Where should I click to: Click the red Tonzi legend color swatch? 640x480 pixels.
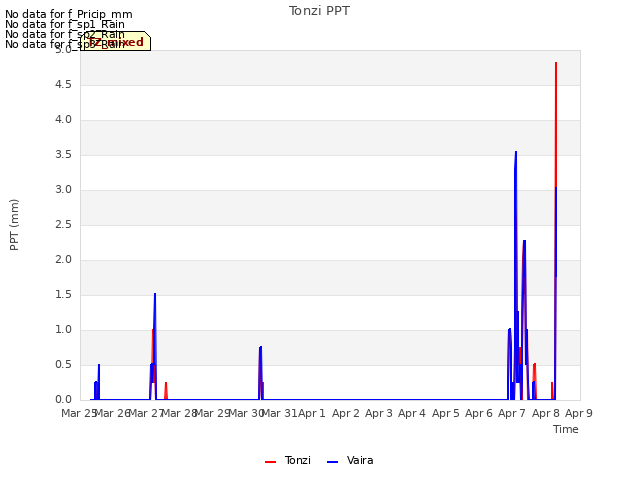[271, 462]
